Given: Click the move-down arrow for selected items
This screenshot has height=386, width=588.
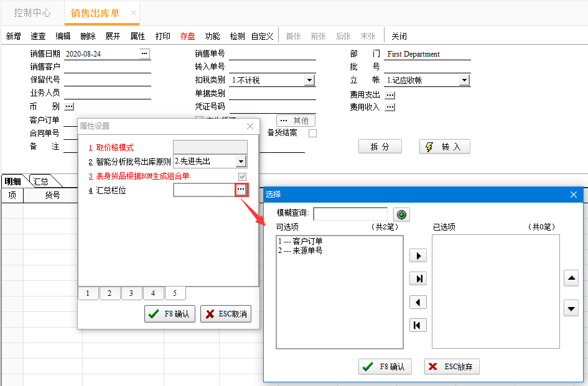Looking at the screenshot, I should point(571,308).
